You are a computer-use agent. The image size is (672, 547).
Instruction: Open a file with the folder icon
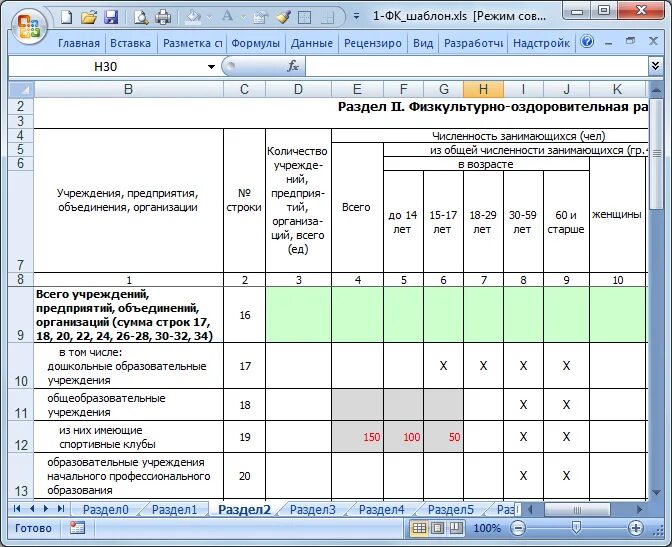tap(89, 17)
